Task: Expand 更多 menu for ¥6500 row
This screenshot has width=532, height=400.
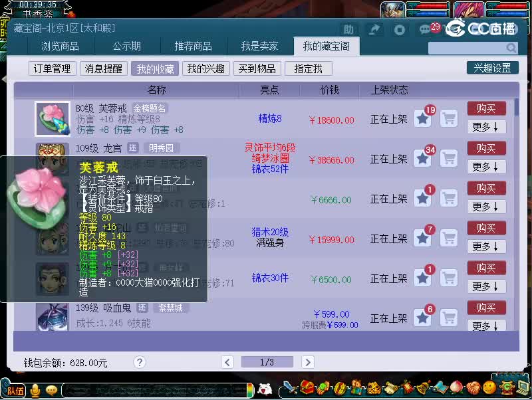Action: [x=487, y=286]
